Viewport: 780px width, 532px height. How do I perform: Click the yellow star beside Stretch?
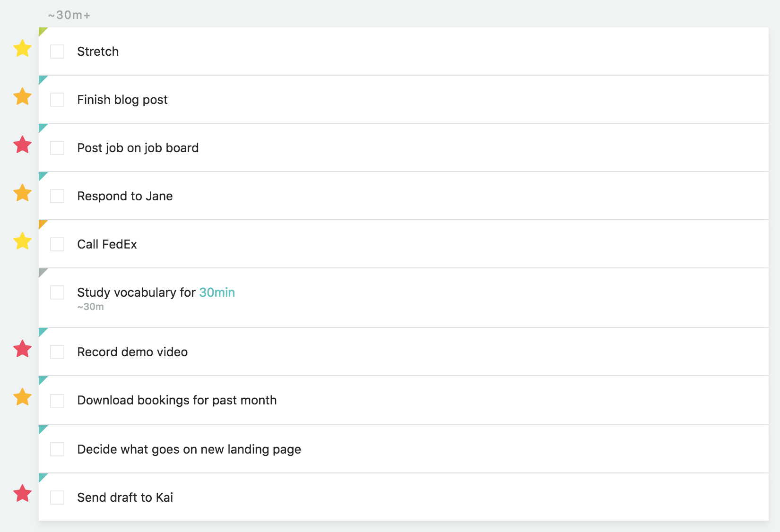point(22,48)
